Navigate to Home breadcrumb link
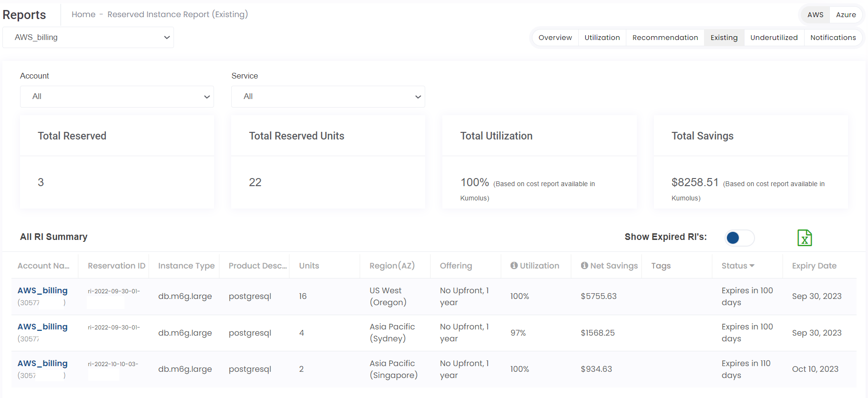This screenshot has width=868, height=398. pos(83,14)
